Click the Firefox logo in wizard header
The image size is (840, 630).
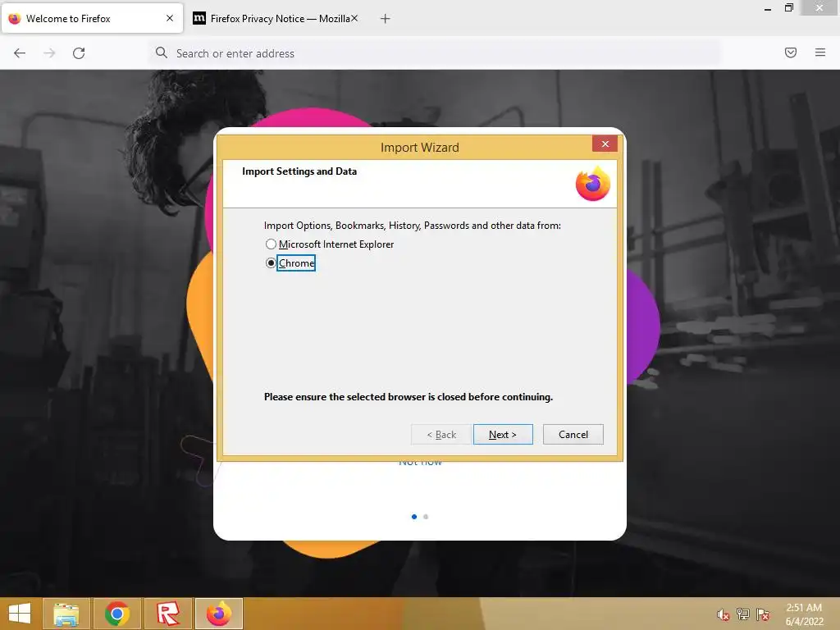[592, 184]
